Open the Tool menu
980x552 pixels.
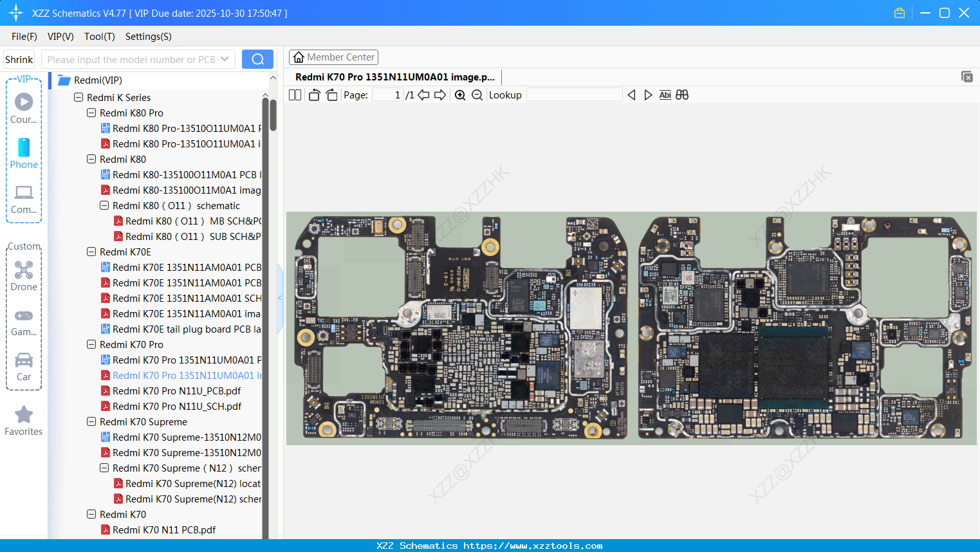[98, 37]
